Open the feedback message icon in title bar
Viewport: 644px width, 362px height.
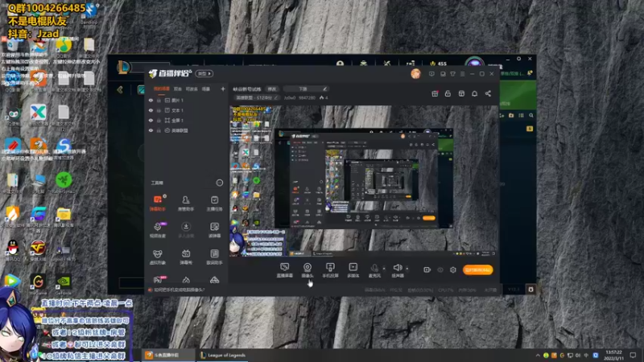[x=431, y=74]
